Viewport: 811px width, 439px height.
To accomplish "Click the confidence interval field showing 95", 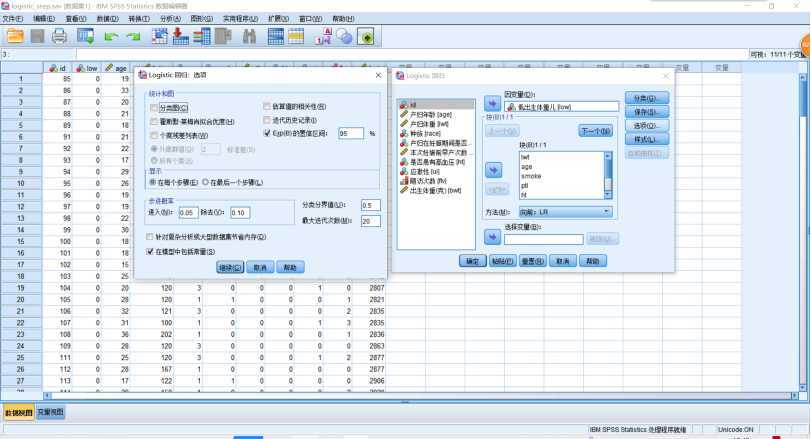I will click(351, 133).
